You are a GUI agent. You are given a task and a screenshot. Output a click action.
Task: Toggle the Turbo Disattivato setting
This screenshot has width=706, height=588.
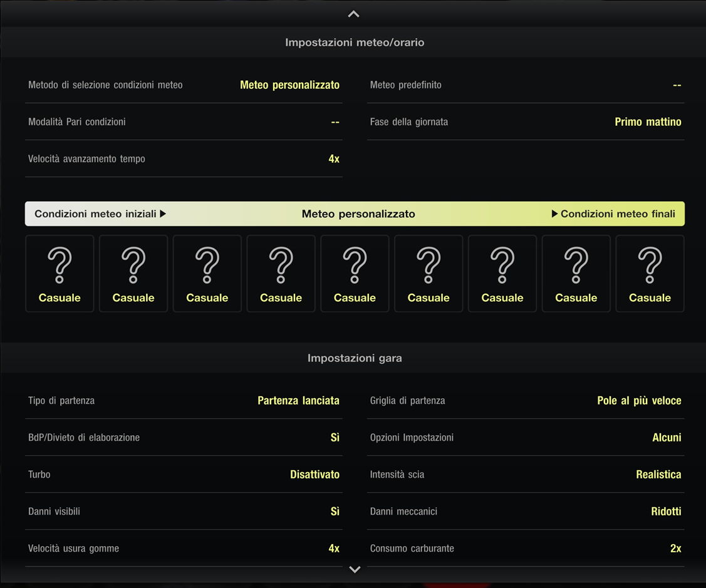point(184,475)
